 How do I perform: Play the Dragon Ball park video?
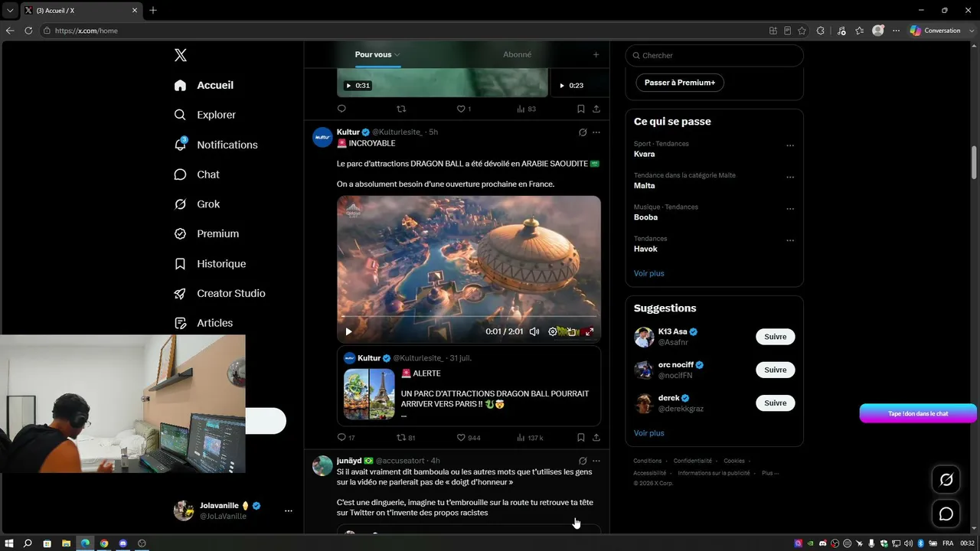click(348, 331)
